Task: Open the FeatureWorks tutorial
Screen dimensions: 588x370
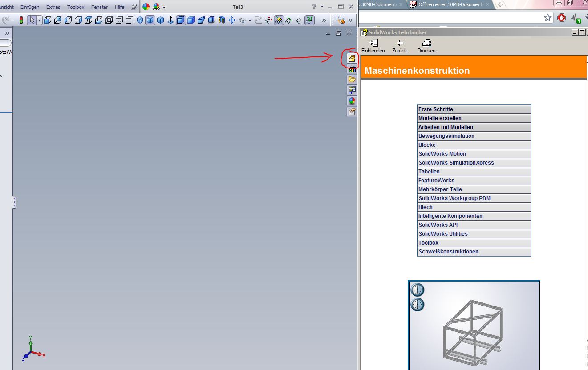Action: 474,181
